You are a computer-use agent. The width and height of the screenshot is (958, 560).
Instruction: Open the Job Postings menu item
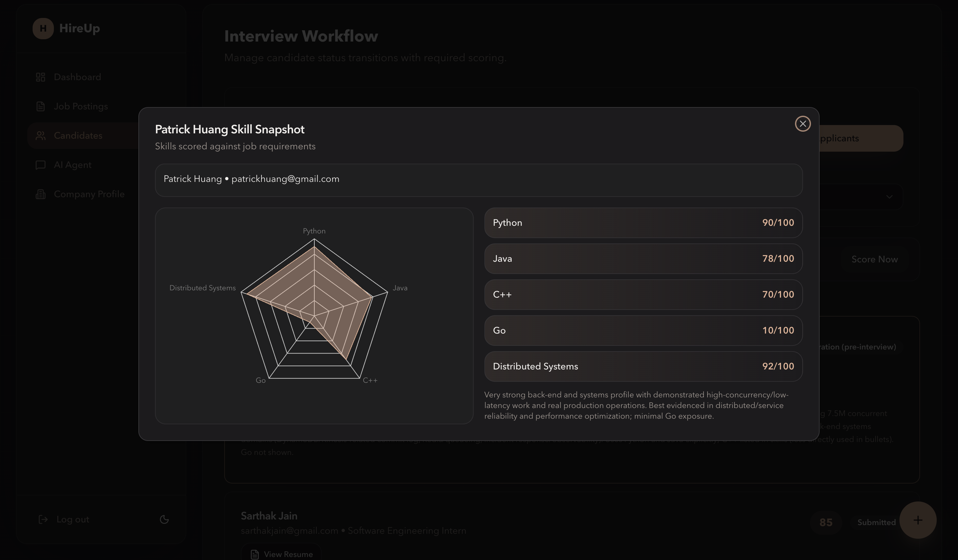[80, 106]
